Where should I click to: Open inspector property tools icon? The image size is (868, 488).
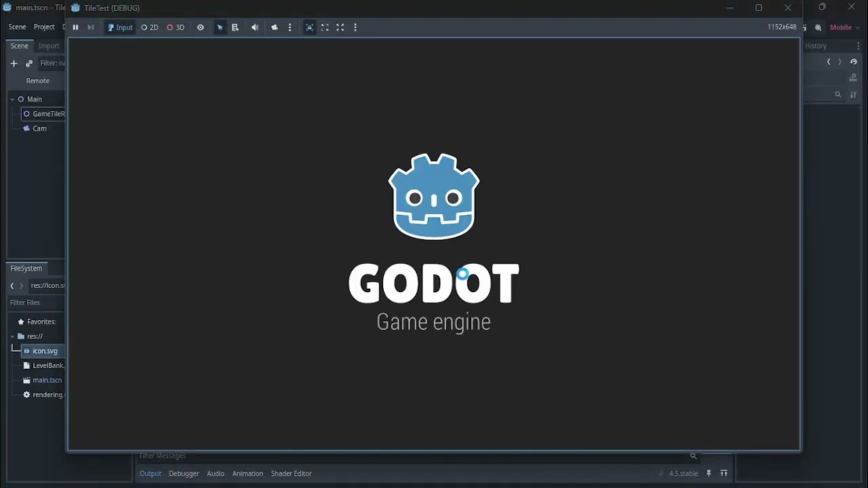[854, 95]
